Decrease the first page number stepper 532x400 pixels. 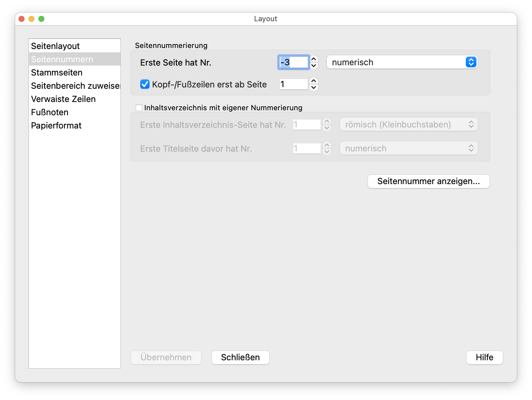coord(314,66)
